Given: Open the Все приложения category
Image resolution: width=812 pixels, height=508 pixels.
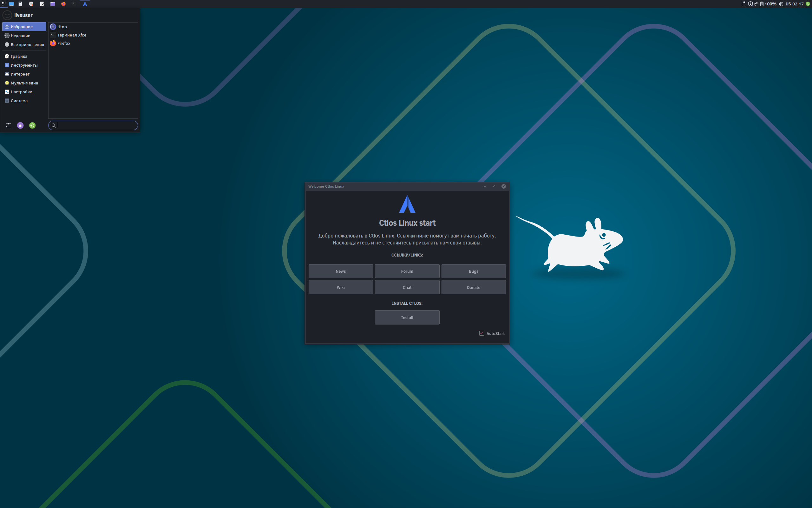Looking at the screenshot, I should click(x=24, y=44).
